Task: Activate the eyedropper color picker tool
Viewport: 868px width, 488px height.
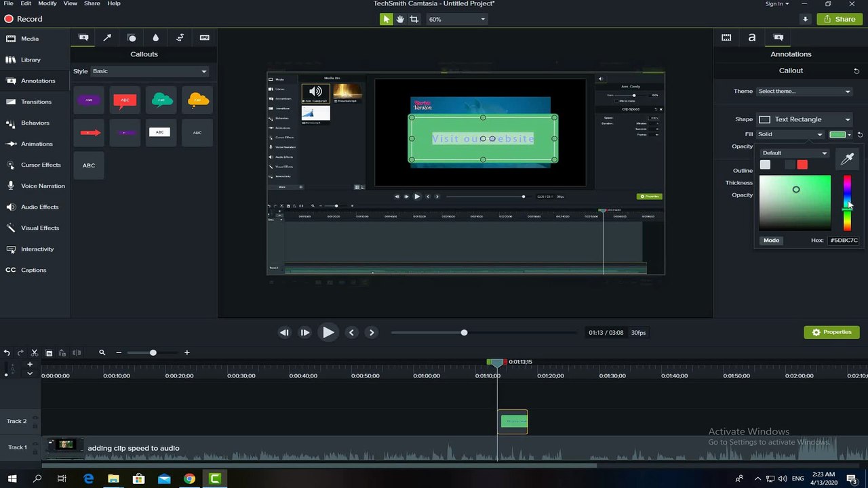Action: click(847, 159)
